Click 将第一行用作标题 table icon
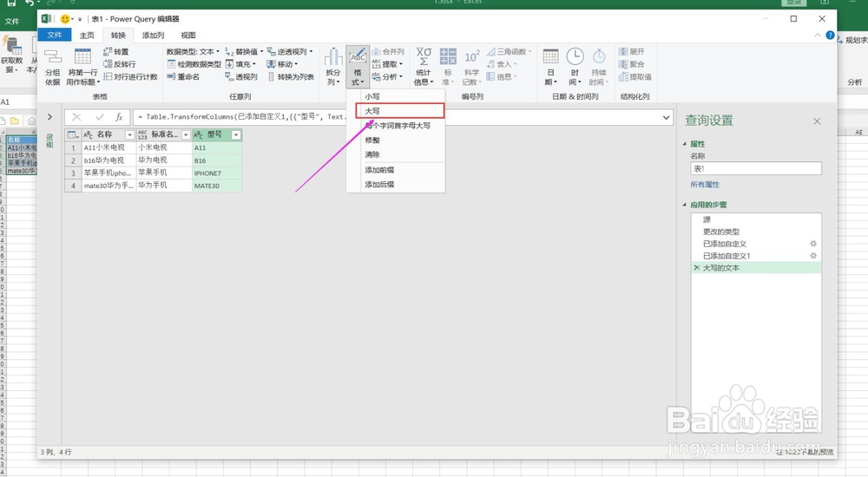868x477 pixels. (82, 56)
